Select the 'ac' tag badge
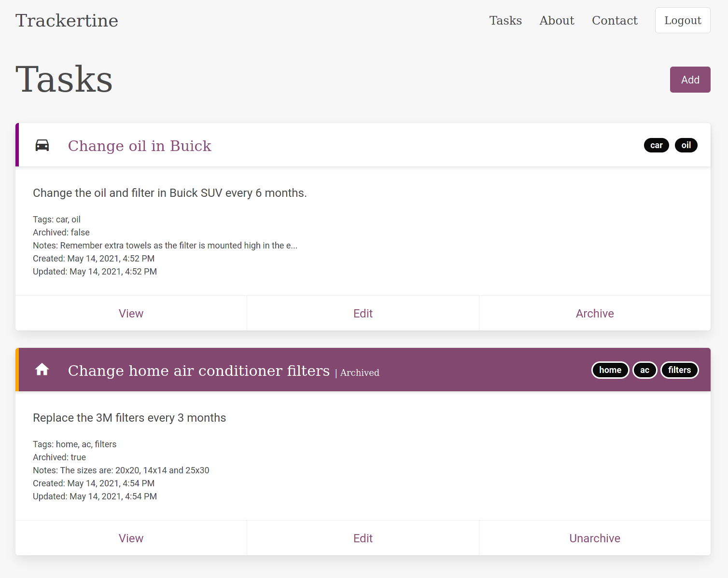The image size is (728, 578). pos(644,370)
